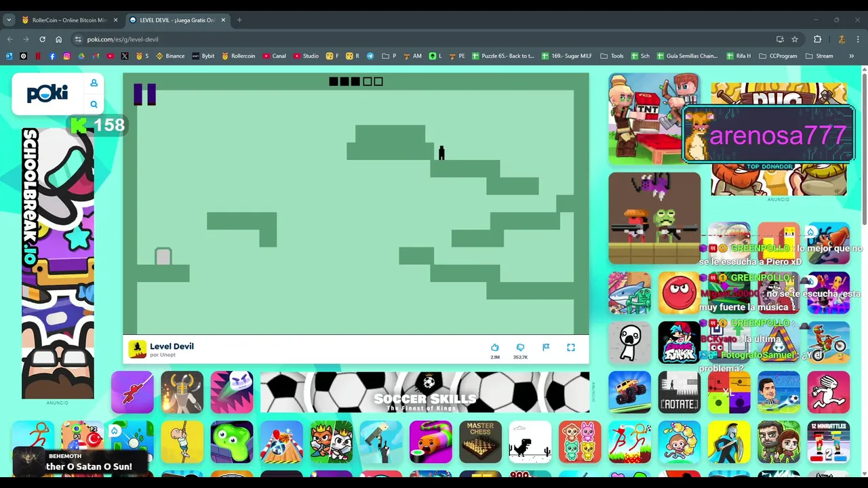The width and height of the screenshot is (868, 488).
Task: Go to browser home page
Action: click(x=58, y=39)
